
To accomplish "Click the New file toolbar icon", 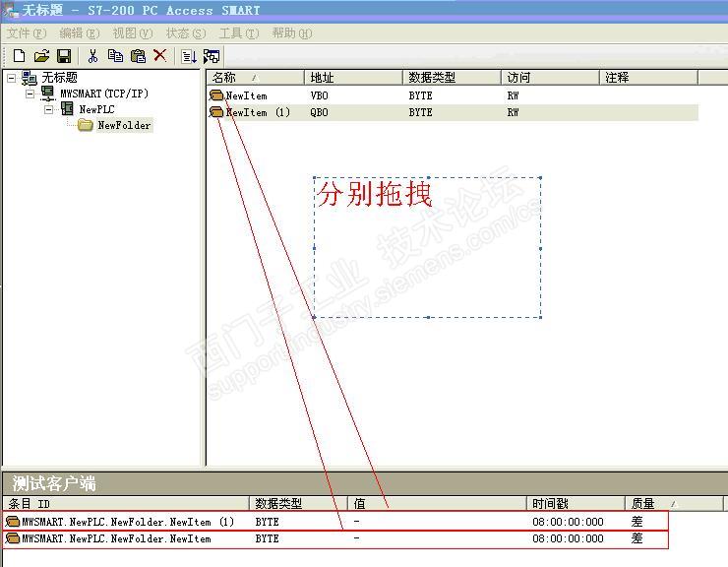I will coord(19,56).
